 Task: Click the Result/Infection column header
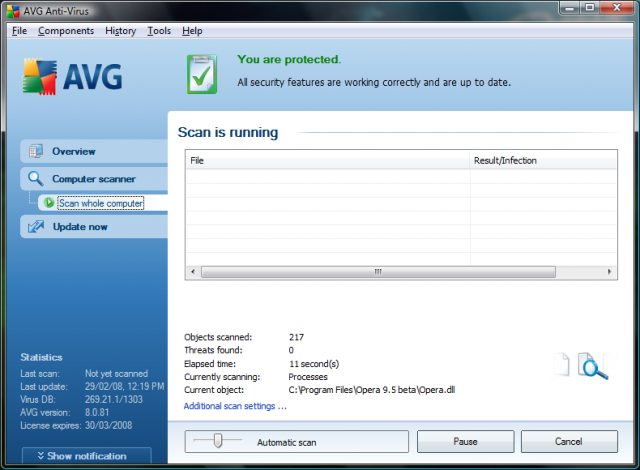click(543, 160)
